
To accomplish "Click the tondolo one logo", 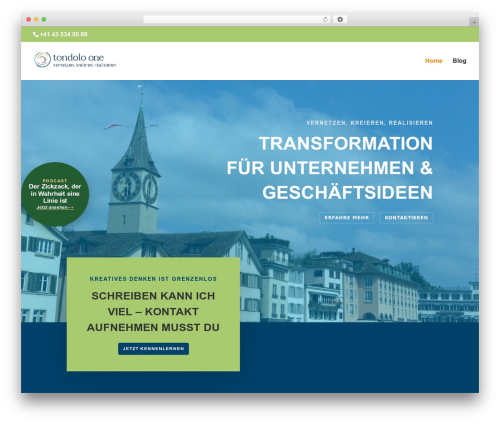I will point(75,60).
